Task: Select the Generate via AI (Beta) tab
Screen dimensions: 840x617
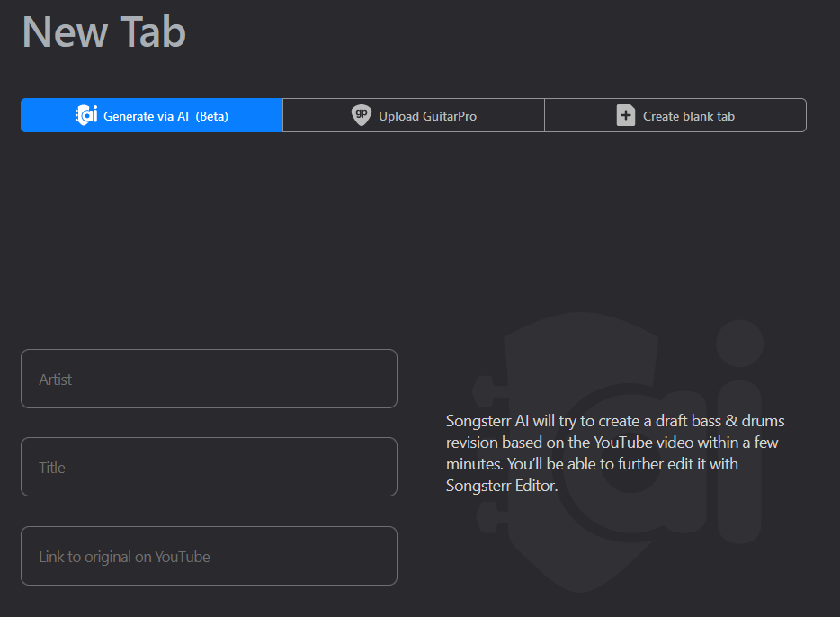Action: tap(152, 115)
